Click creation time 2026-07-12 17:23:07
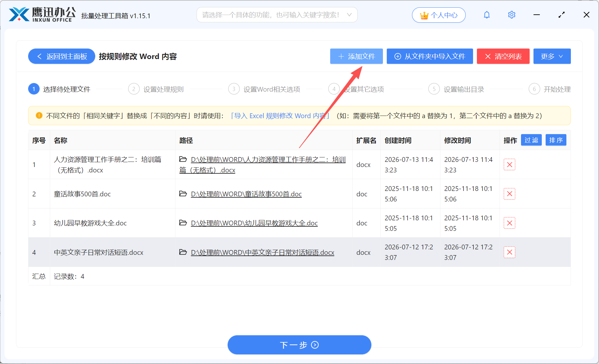The width and height of the screenshot is (599, 364). (x=409, y=252)
